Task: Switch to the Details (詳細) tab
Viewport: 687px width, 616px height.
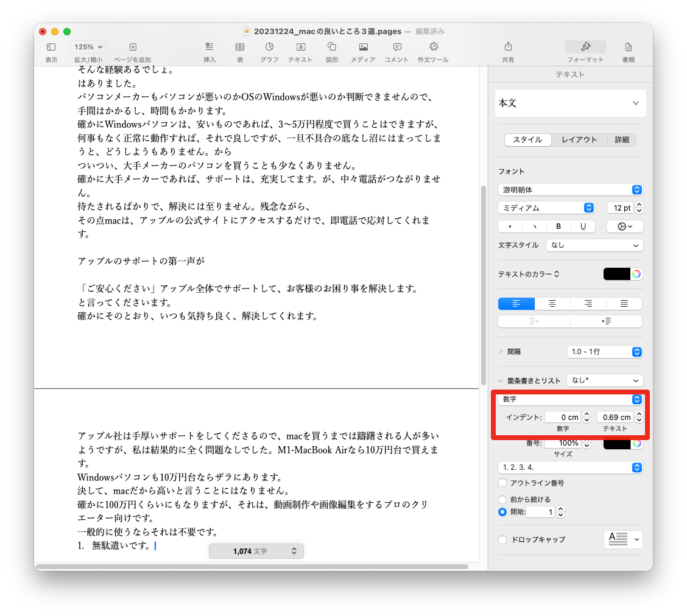Action: [622, 140]
